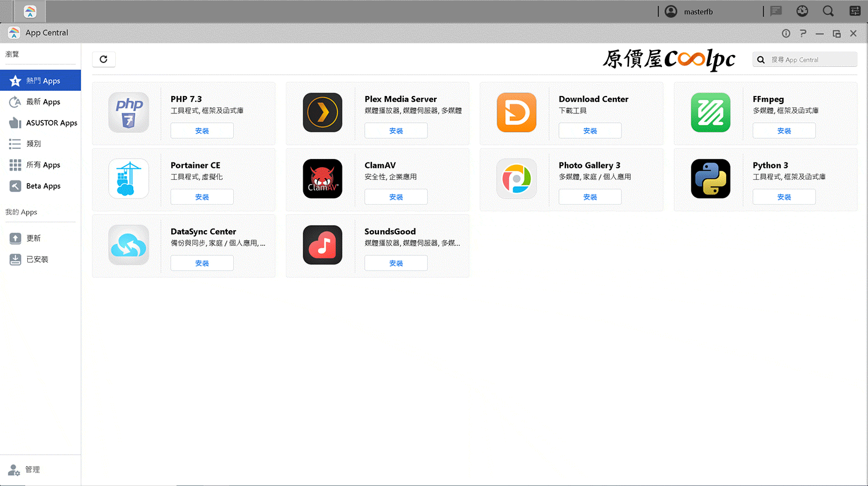868x486 pixels.
Task: Click the ClamAV app icon
Action: click(322, 179)
